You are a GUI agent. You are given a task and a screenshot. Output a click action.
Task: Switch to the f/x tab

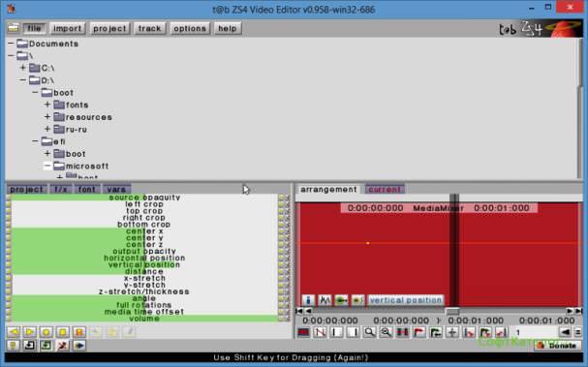(61, 190)
